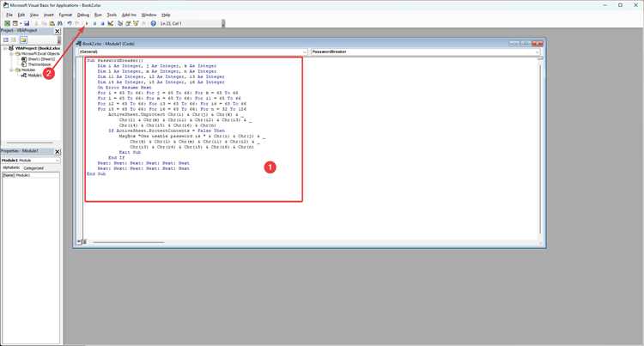Viewport: 644px width, 346px height.
Task: Click the Ln, Col position indicator
Action: pyautogui.click(x=171, y=23)
